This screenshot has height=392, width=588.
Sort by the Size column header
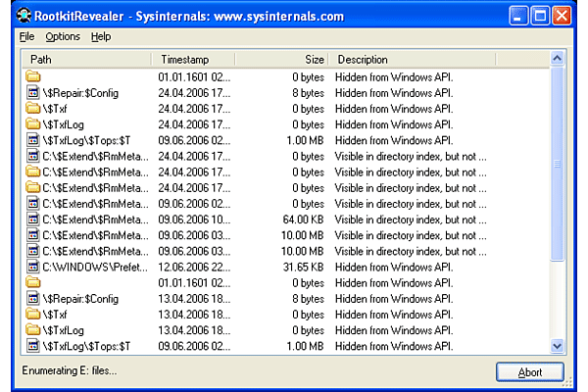click(282, 59)
